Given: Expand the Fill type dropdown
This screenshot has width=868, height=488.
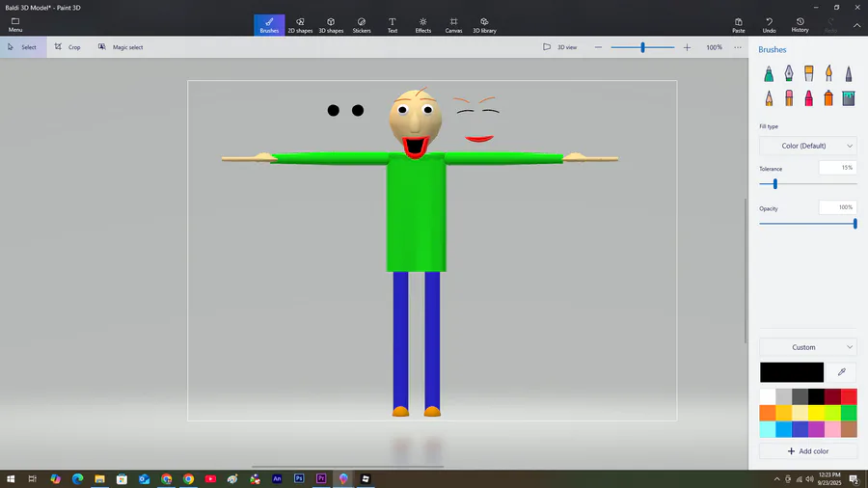Looking at the screenshot, I should (807, 146).
